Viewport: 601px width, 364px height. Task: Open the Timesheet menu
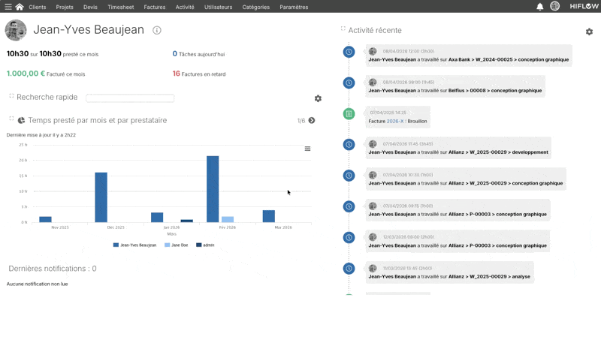pyautogui.click(x=120, y=7)
